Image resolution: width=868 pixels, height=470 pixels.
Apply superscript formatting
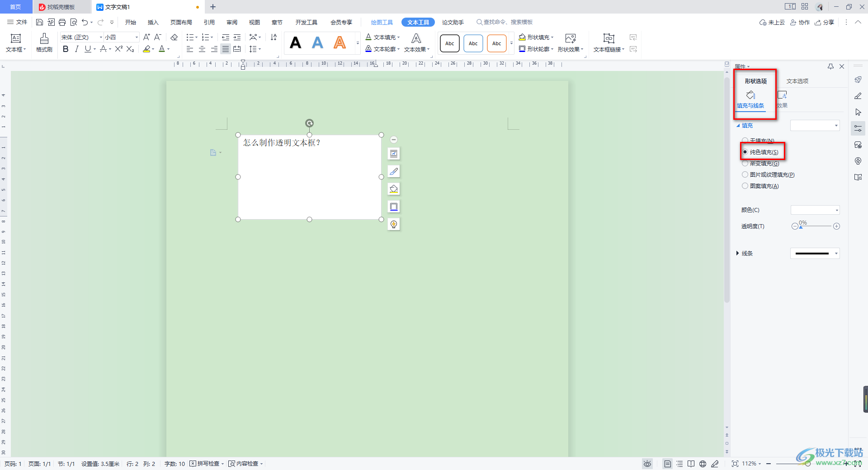[119, 49]
